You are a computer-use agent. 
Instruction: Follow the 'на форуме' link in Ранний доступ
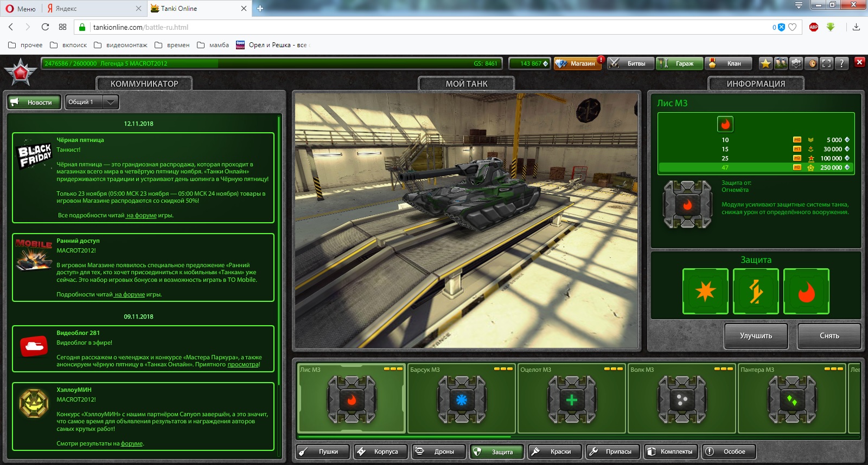pos(130,294)
